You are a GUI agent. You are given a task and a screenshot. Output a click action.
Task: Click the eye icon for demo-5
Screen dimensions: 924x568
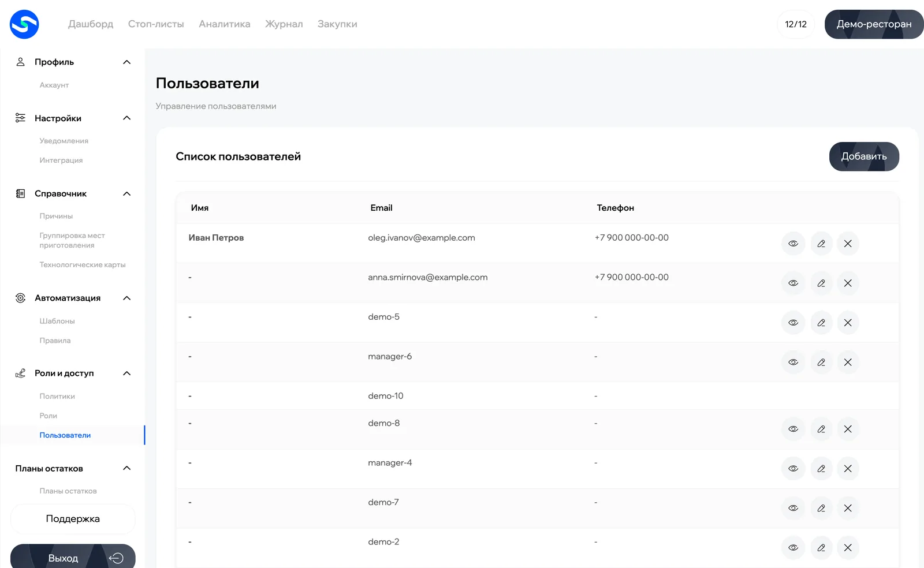pos(793,323)
